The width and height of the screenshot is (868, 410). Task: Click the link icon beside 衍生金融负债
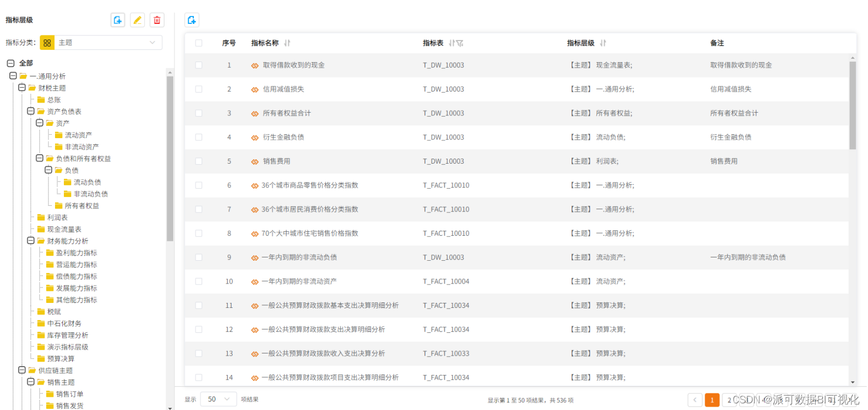tap(255, 137)
